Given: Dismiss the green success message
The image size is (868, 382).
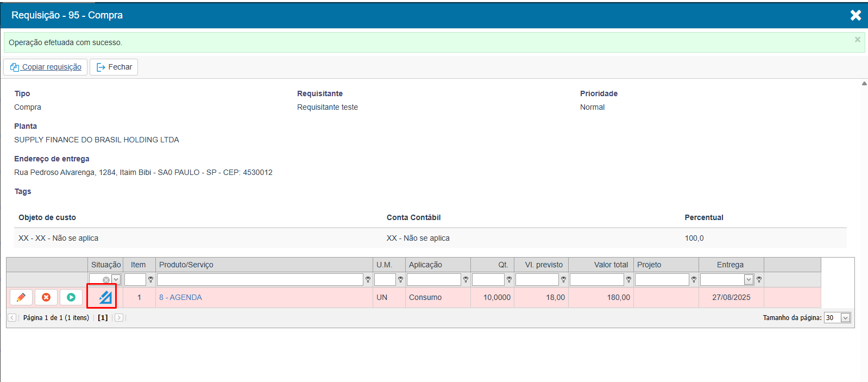Looking at the screenshot, I should point(858,40).
